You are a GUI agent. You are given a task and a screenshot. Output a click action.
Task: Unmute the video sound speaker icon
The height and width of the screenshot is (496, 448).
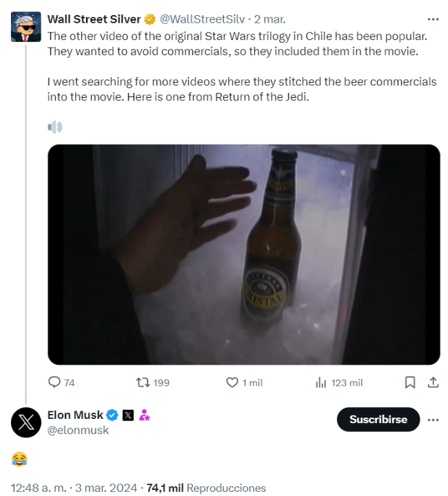click(55, 127)
